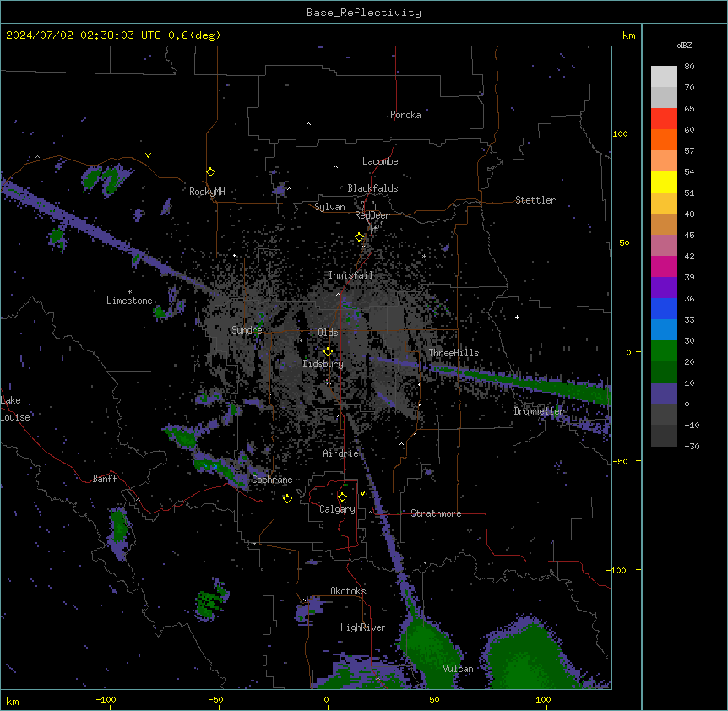Click the Didsbury city label
The image size is (728, 711).
pyautogui.click(x=323, y=364)
